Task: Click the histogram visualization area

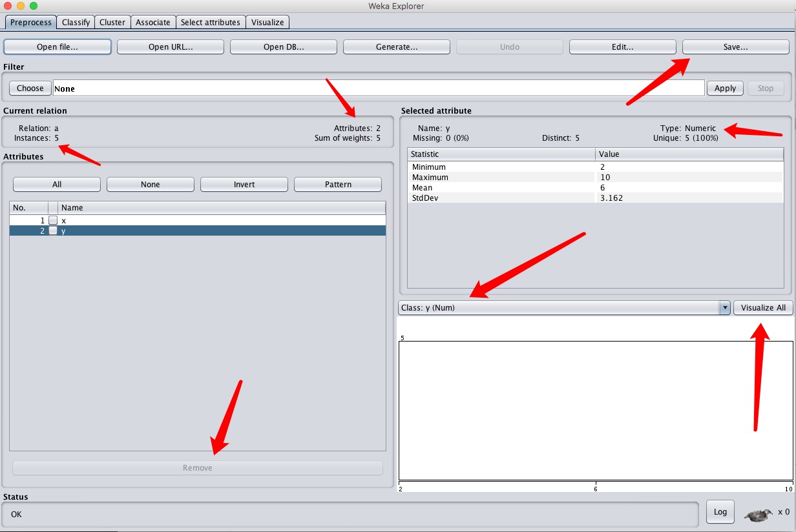Action: 595,411
